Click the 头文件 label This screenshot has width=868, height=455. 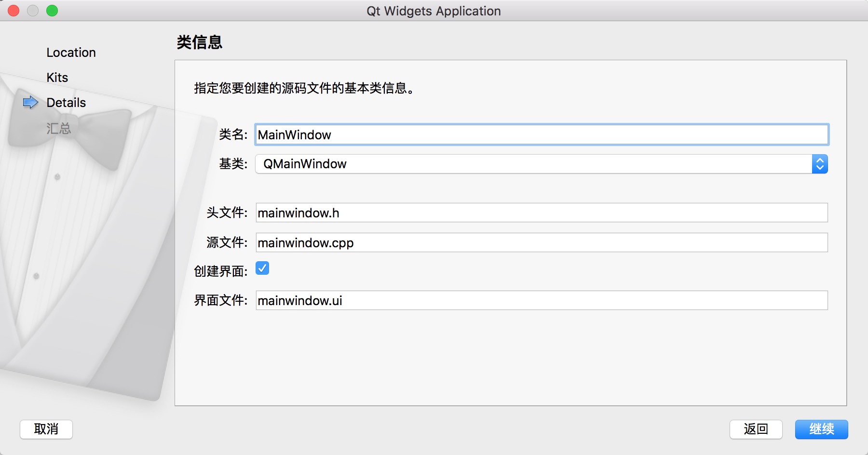click(x=227, y=213)
